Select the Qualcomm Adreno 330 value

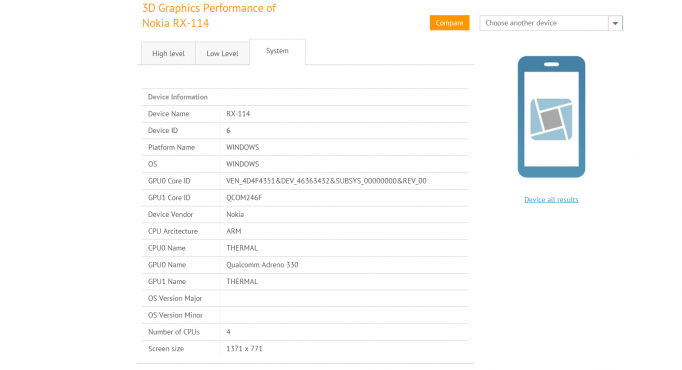tap(262, 265)
